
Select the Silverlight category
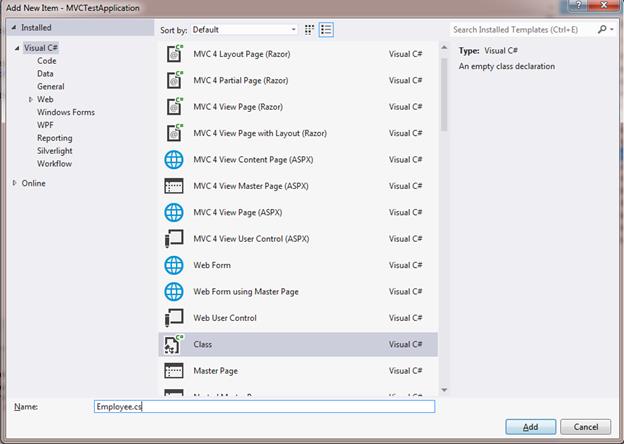55,151
